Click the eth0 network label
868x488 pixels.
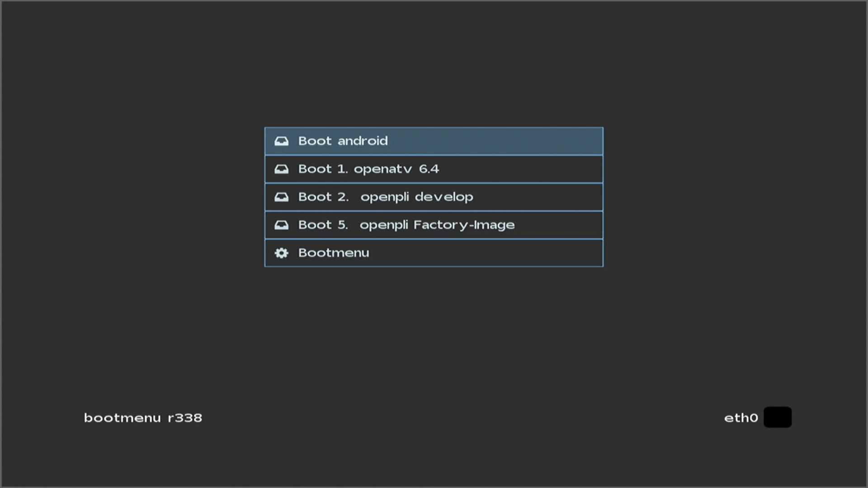coord(741,418)
